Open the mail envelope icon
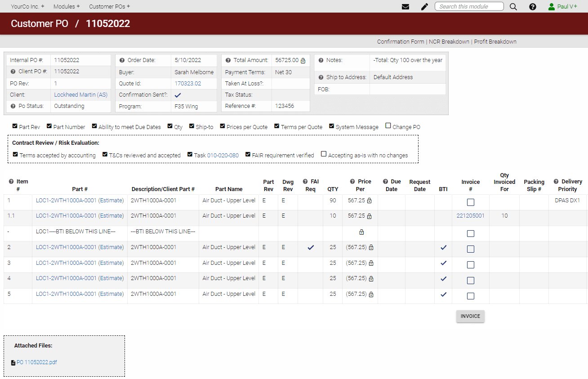Image resolution: width=588 pixels, height=379 pixels. coord(405,7)
